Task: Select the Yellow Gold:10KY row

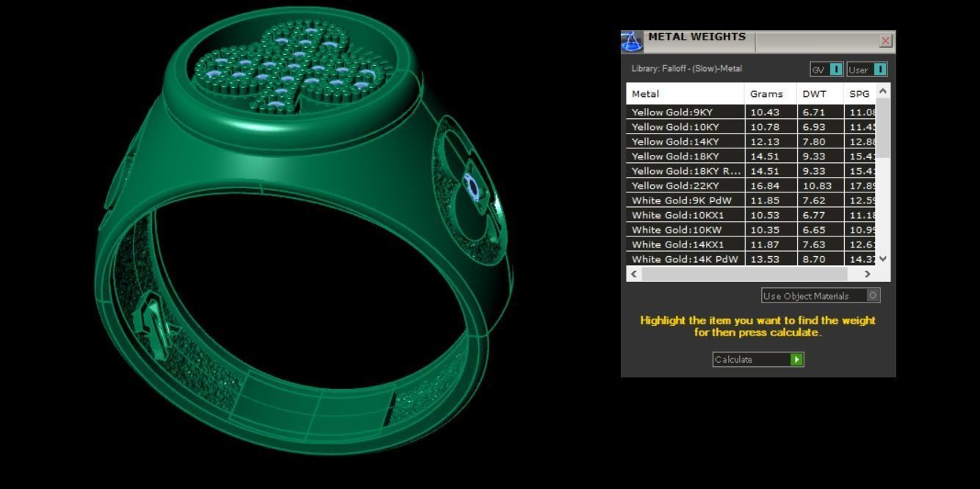Action: point(752,127)
